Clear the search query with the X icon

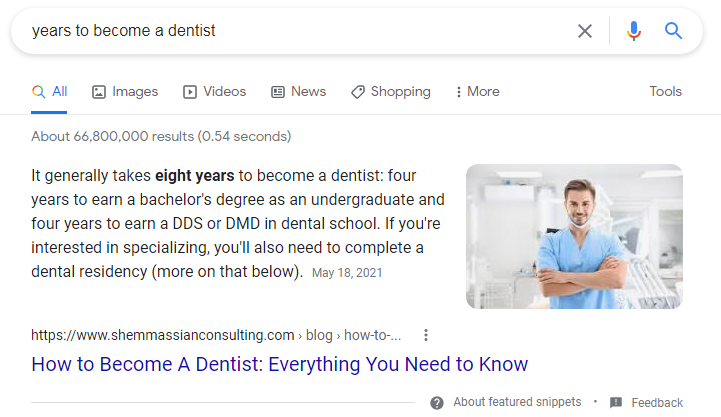[585, 31]
